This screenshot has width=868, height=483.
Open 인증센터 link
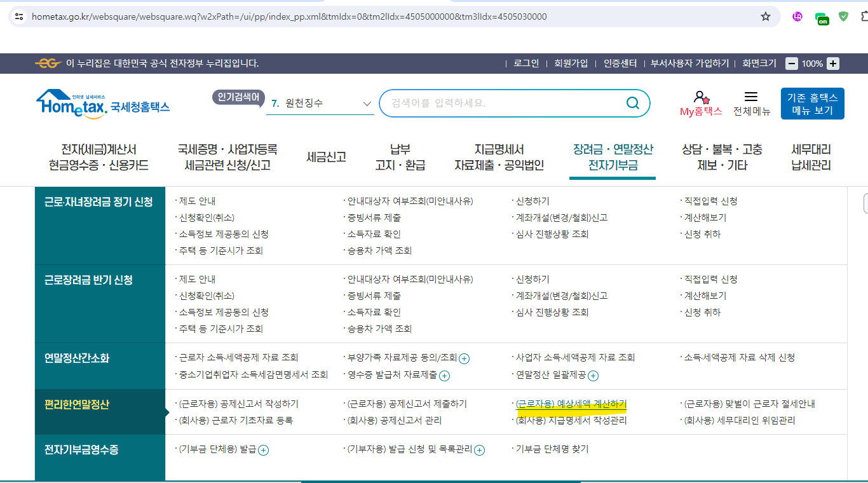620,64
